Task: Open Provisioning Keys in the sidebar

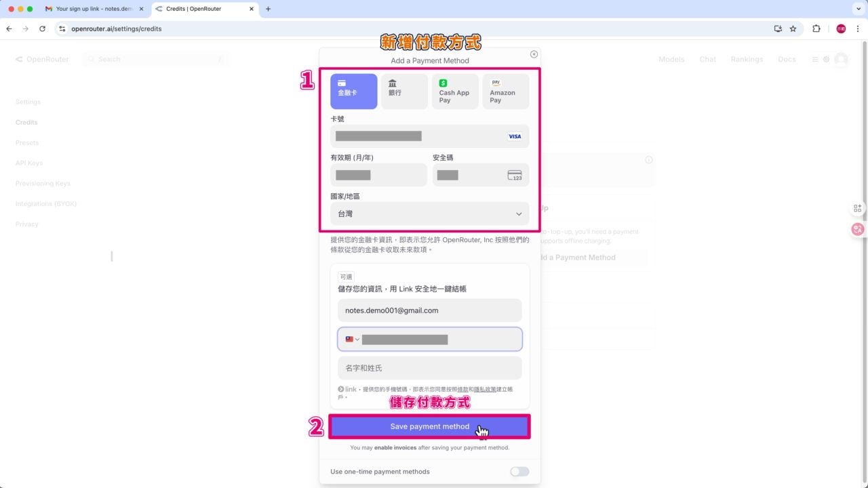Action: click(x=43, y=184)
